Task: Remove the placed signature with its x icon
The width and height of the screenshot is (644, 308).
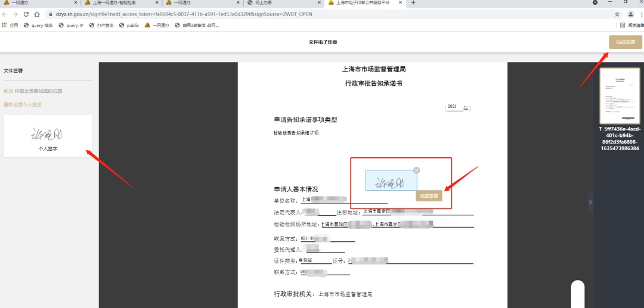Action: tap(416, 170)
